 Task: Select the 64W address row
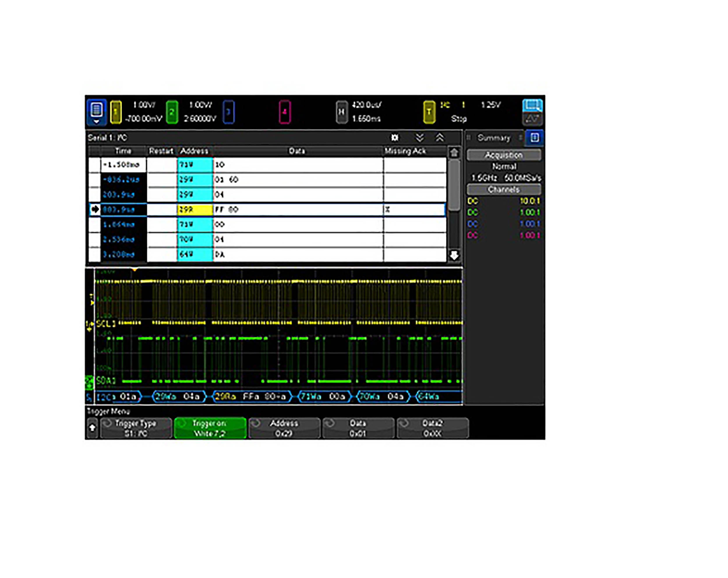point(267,254)
